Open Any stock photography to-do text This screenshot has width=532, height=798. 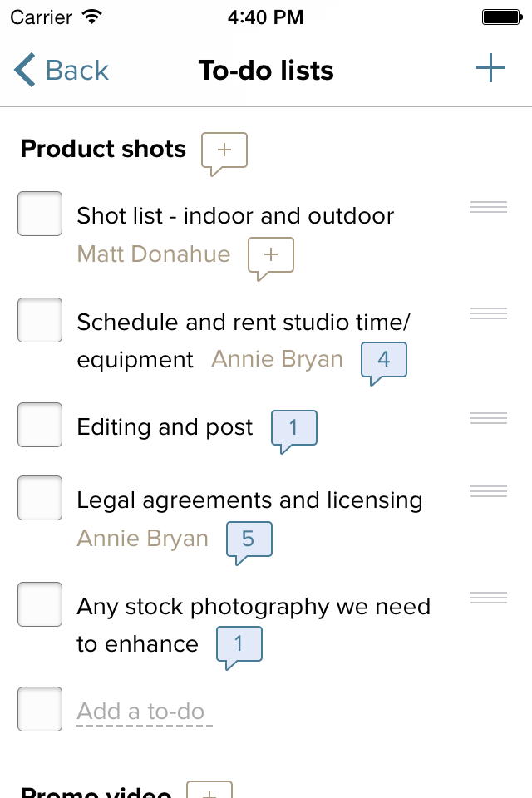coord(254,607)
